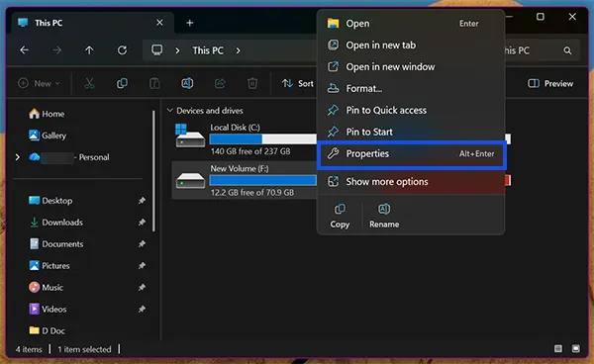Click the computer icon in address bar
The height and width of the screenshot is (364, 594).
(x=156, y=50)
